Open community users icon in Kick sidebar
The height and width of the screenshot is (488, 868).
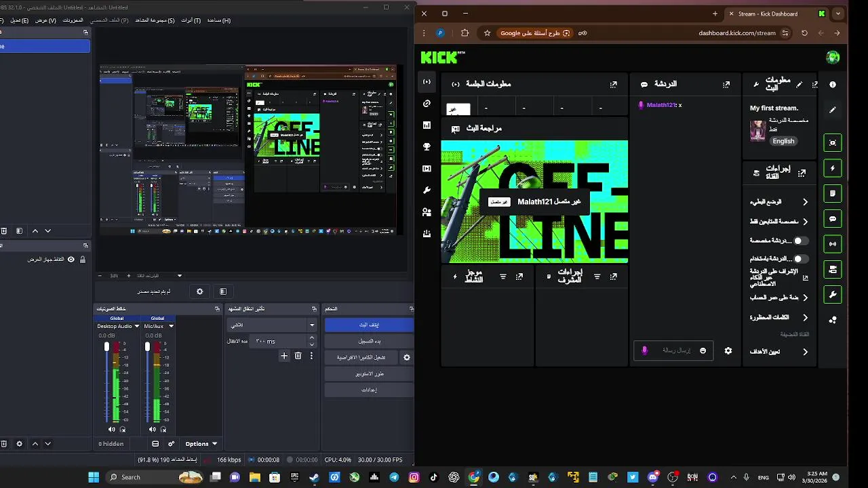[427, 212]
